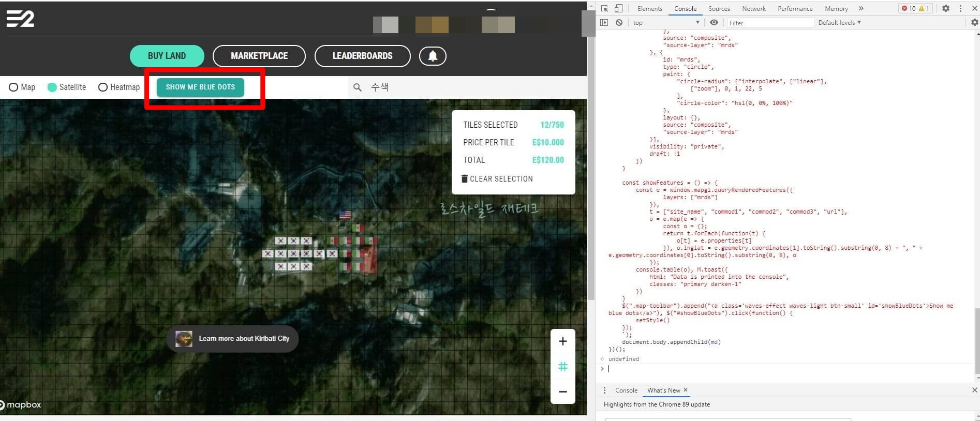Viewport: 980px width, 421px height.
Task: Click the console vertical scrollbar
Action: pos(977,341)
